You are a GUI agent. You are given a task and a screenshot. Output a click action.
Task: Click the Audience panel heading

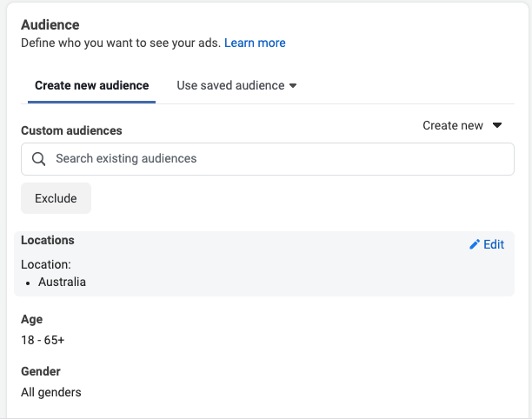[x=50, y=25]
